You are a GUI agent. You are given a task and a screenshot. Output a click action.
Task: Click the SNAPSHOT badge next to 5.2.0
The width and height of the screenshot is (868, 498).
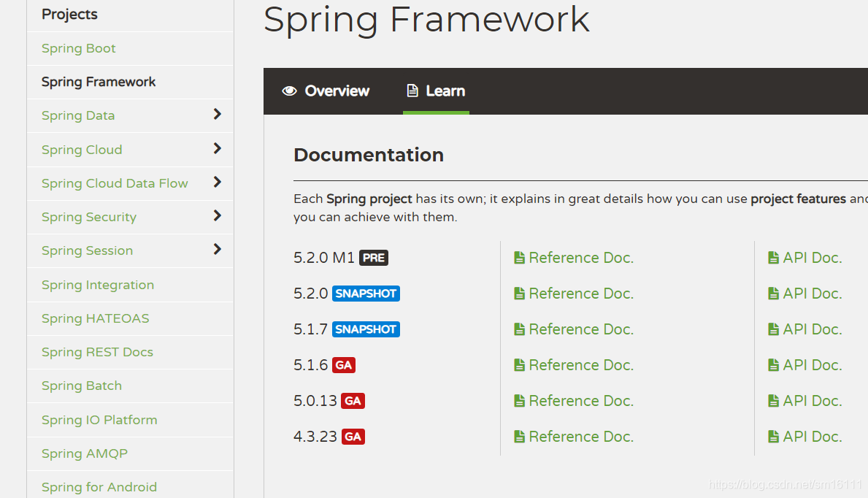366,294
